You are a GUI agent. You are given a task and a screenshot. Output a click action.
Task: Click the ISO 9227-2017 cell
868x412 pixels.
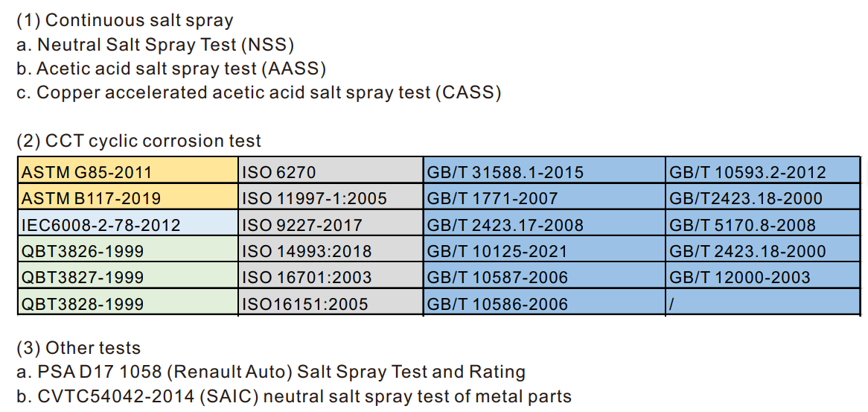coord(331,223)
